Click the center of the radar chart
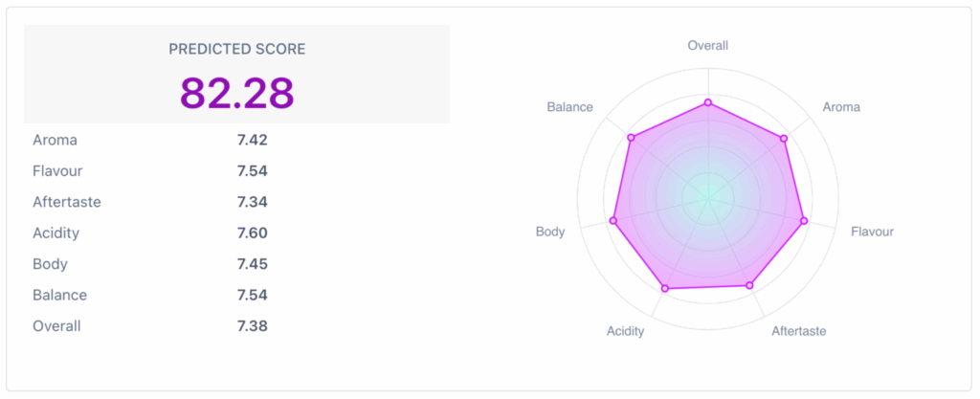 [708, 194]
